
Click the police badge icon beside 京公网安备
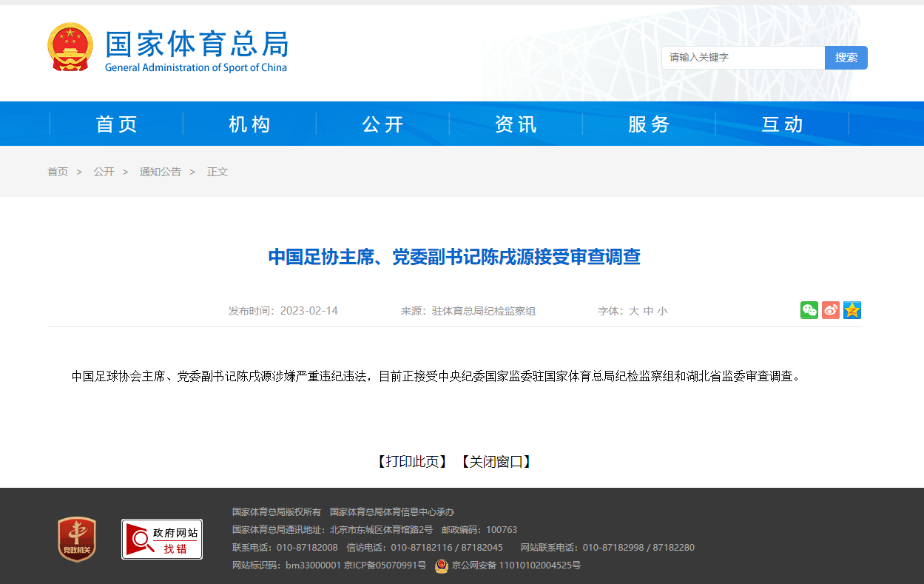click(x=442, y=566)
